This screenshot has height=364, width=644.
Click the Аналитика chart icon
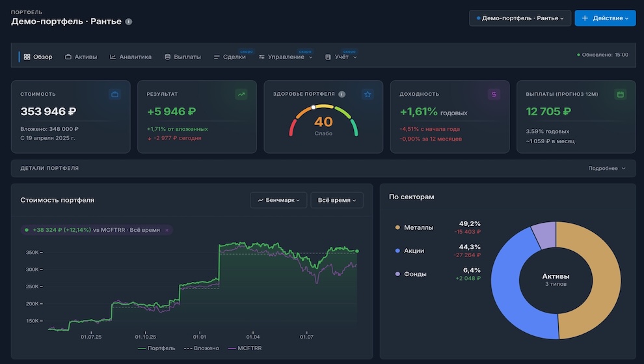click(x=113, y=57)
